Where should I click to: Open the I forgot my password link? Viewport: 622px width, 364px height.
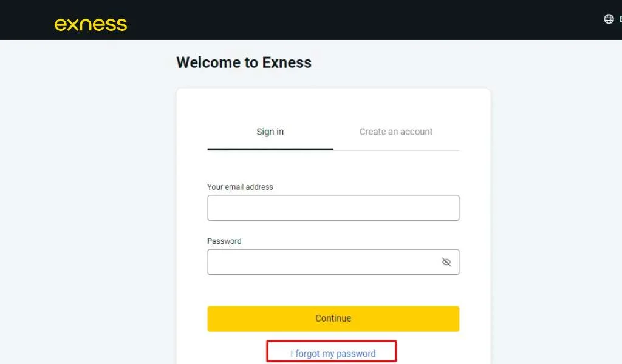click(x=333, y=354)
